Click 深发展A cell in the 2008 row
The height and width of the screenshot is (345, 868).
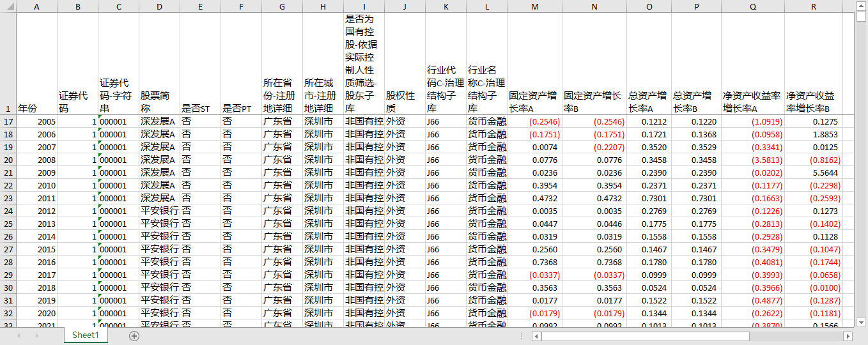(159, 160)
